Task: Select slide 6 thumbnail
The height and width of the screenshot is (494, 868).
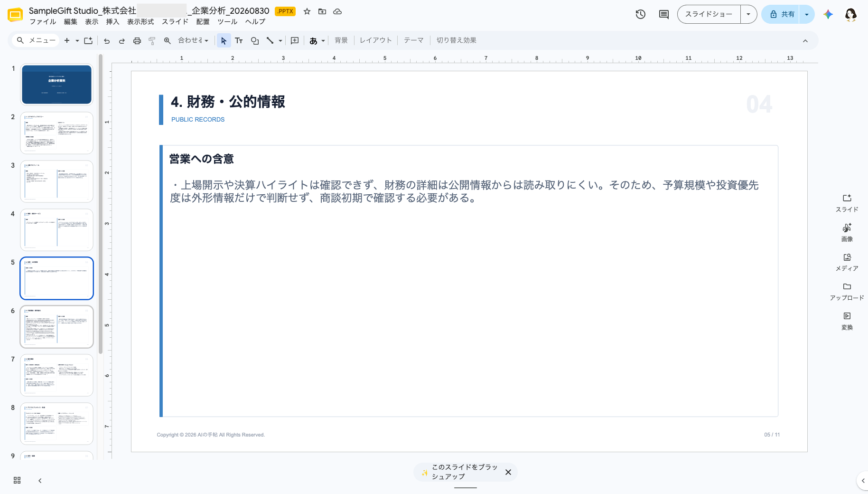Action: point(56,327)
